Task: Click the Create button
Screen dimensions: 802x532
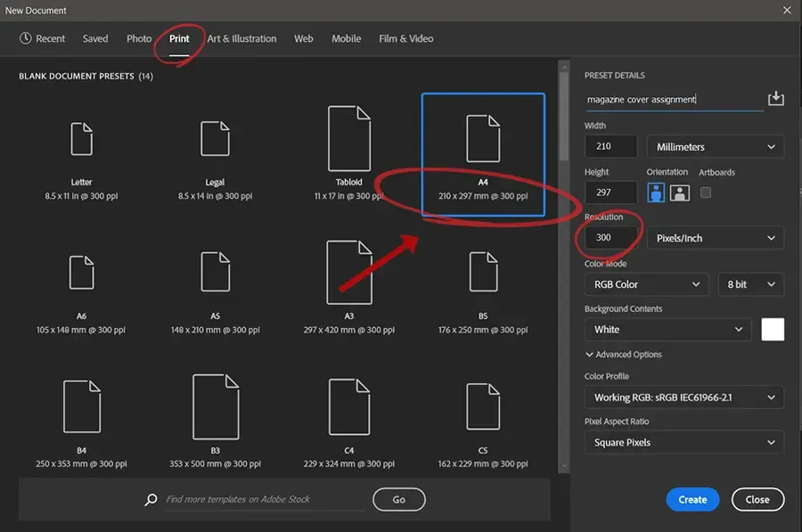Action: coord(692,499)
